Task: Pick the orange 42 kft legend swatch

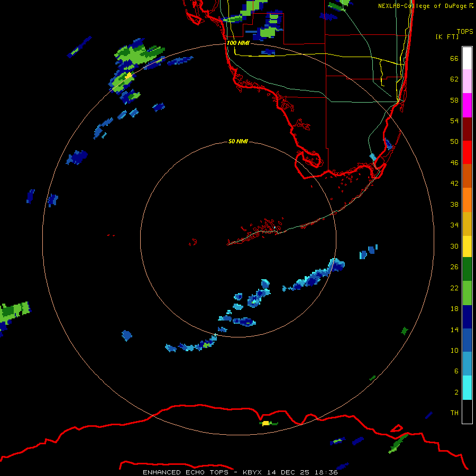Action: pos(467,200)
